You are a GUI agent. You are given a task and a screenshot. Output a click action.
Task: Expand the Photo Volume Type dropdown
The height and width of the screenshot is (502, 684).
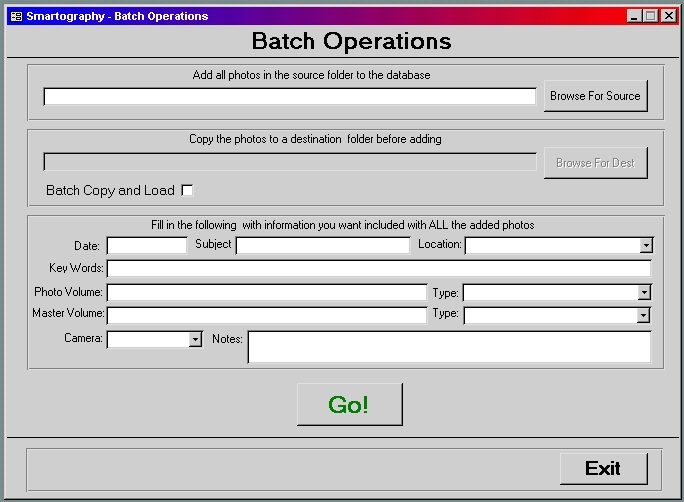[644, 293]
